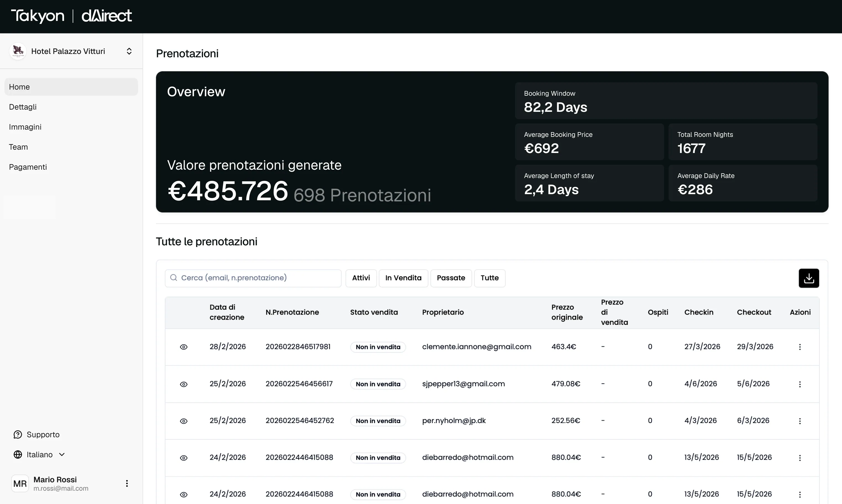This screenshot has height=504, width=842.
Task: Filter bookings by In Vendita
Action: tap(403, 278)
